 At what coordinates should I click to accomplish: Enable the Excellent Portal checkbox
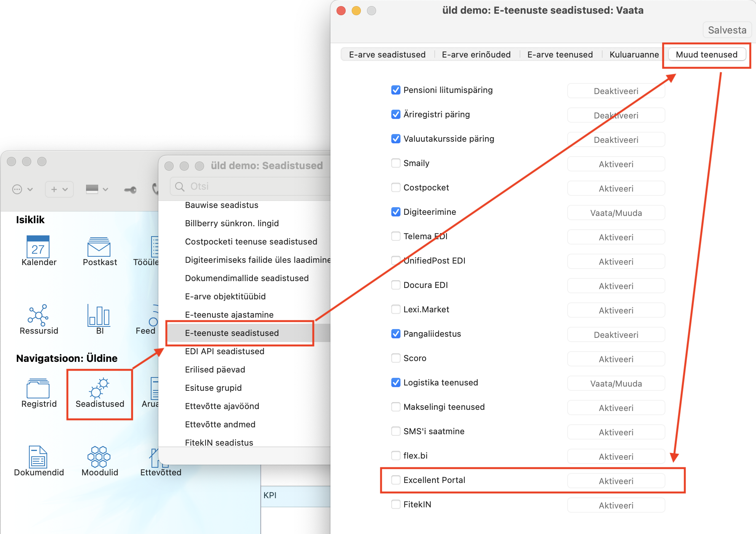click(396, 480)
